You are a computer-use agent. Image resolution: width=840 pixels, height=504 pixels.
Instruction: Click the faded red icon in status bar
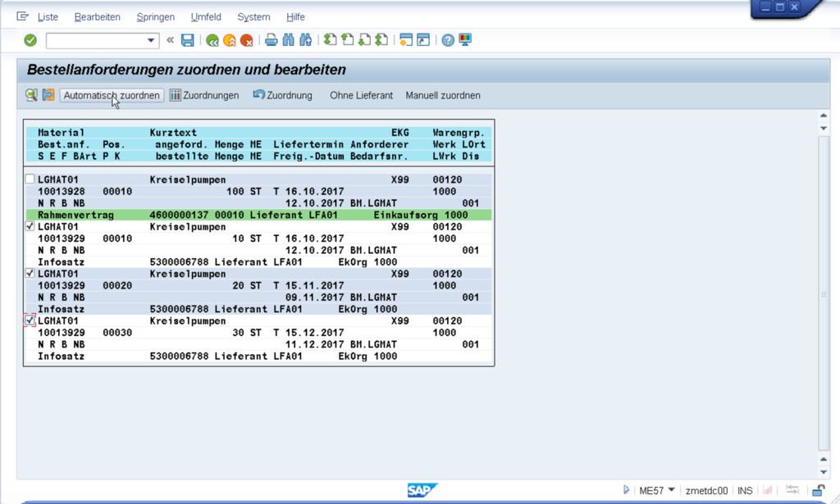pyautogui.click(x=768, y=489)
